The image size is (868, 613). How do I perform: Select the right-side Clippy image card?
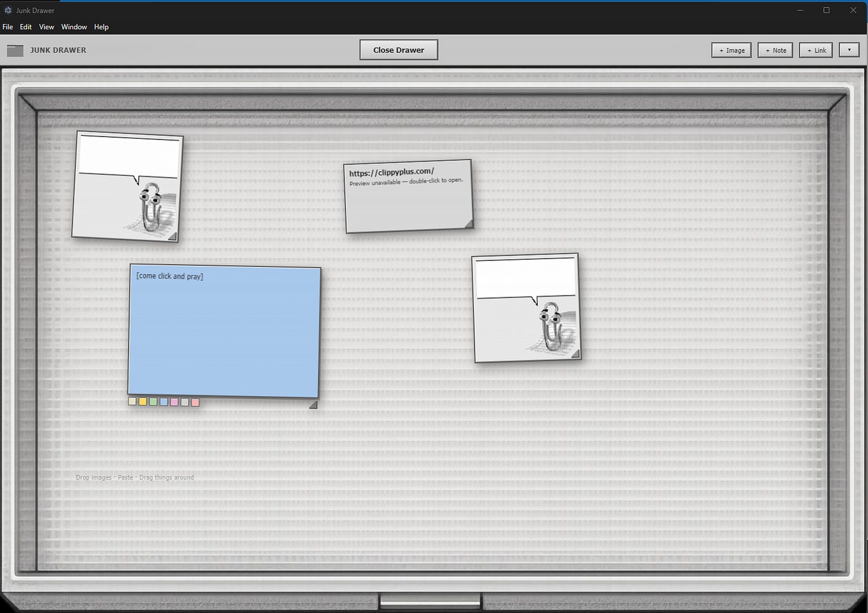click(526, 308)
